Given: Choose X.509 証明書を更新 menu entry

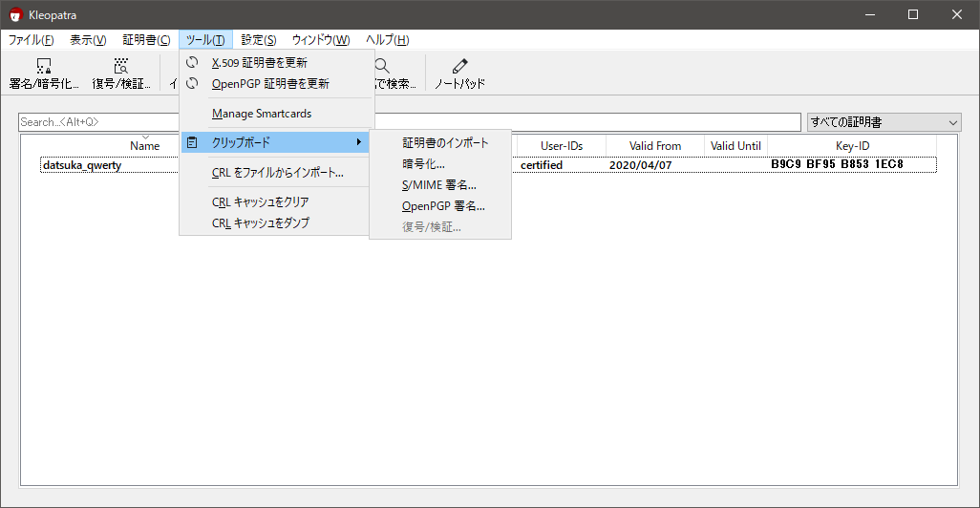Looking at the screenshot, I should pos(276,62).
